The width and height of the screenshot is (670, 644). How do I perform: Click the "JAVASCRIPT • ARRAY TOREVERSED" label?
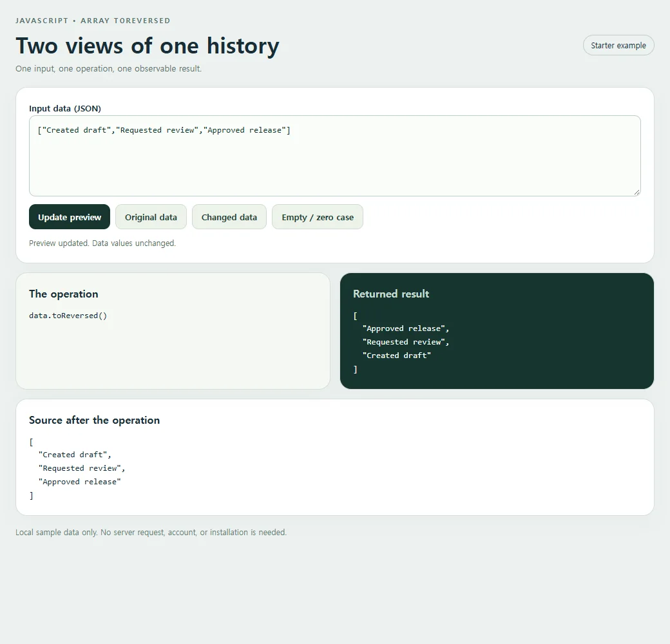(x=93, y=21)
